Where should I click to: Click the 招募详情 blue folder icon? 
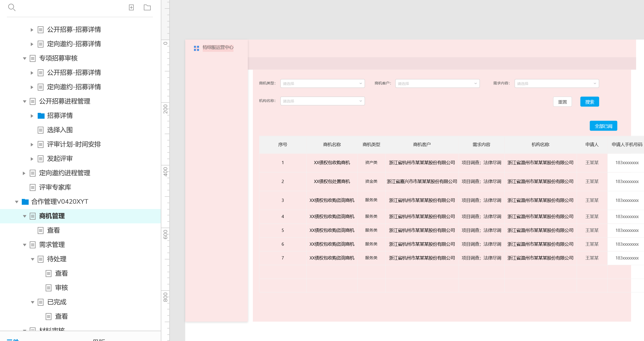pos(41,116)
